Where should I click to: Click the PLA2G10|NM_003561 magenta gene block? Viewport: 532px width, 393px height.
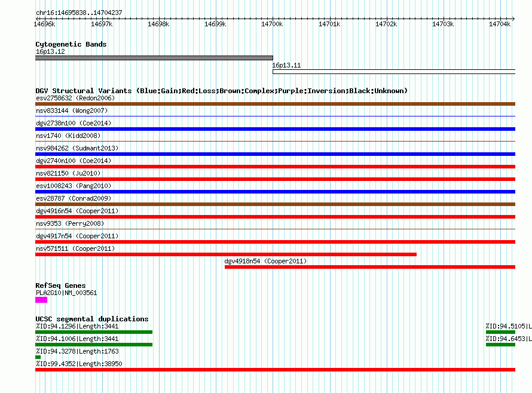pos(41,300)
